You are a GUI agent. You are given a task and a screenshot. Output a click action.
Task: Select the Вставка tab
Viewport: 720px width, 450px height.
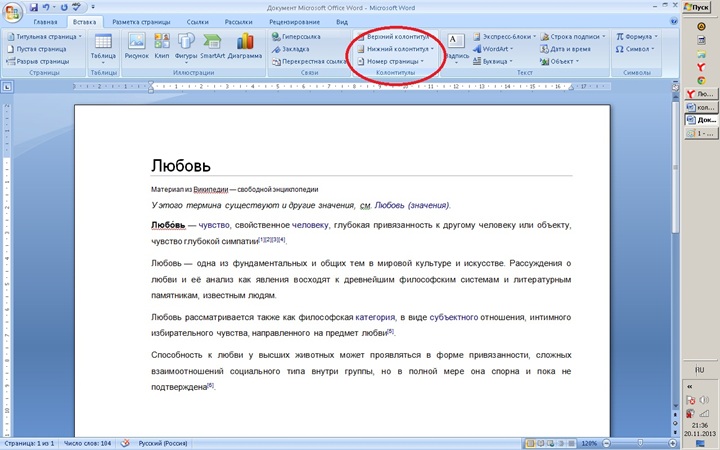click(x=84, y=22)
